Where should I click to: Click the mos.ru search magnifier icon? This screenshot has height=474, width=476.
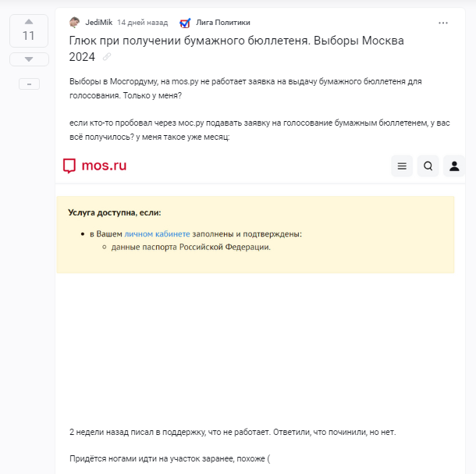(428, 166)
